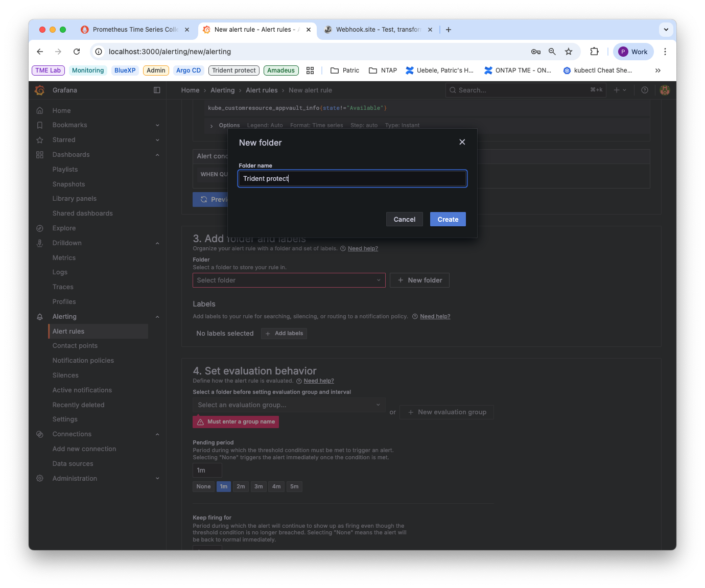
Task: Collapse the Drilldown section
Action: point(157,243)
